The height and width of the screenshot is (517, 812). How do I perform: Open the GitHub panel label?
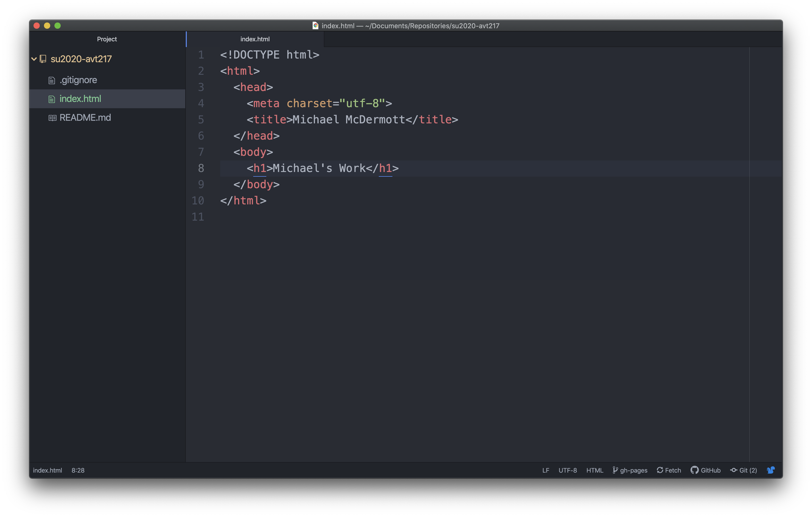[x=710, y=470]
